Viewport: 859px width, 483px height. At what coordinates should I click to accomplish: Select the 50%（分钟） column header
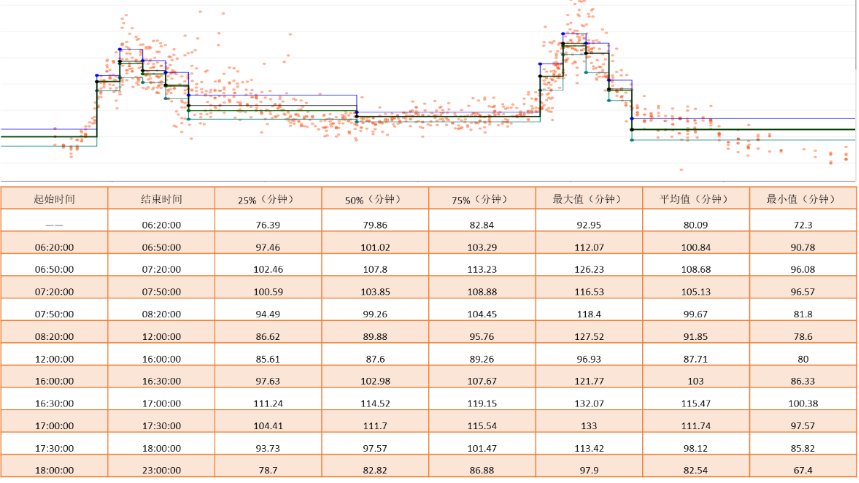[375, 199]
